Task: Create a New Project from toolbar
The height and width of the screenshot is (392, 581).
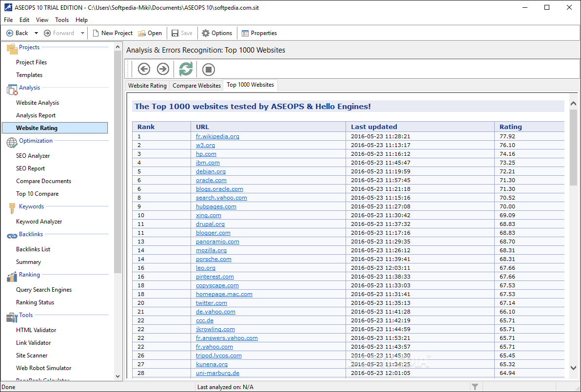Action: (x=112, y=33)
